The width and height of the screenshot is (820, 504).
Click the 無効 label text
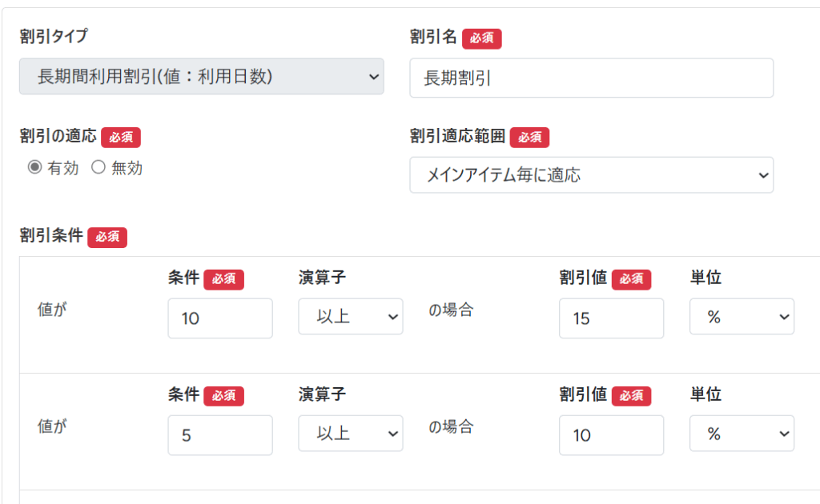(x=127, y=169)
